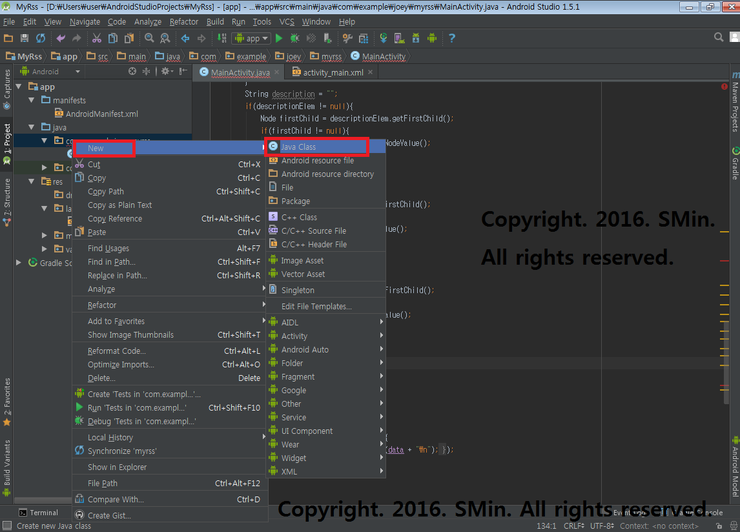The image size is (740, 532).
Task: Collapse the res folder node
Action: click(x=31, y=182)
